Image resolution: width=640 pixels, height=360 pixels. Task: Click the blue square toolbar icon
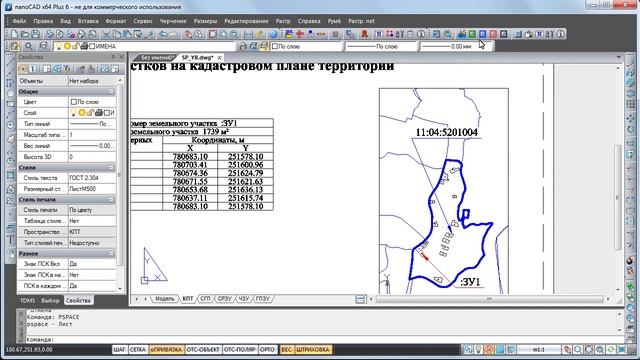[x=483, y=34]
